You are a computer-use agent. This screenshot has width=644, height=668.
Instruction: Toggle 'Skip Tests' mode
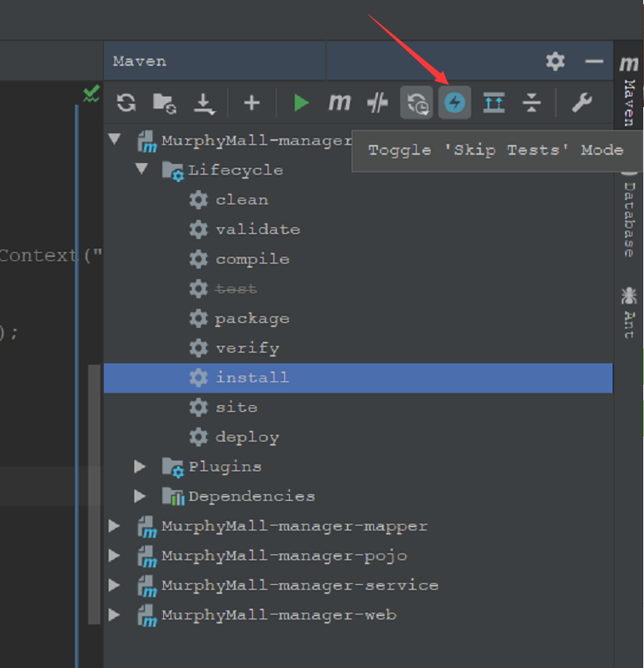point(455,103)
